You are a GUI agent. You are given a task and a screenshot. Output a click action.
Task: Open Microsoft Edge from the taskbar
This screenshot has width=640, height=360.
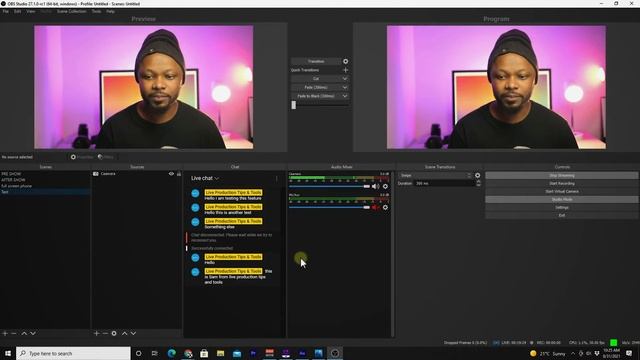171,353
